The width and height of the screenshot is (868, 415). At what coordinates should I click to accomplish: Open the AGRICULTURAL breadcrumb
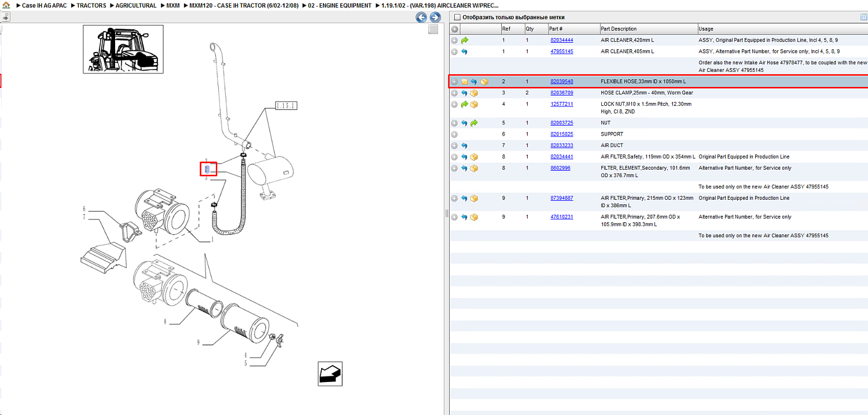136,5
